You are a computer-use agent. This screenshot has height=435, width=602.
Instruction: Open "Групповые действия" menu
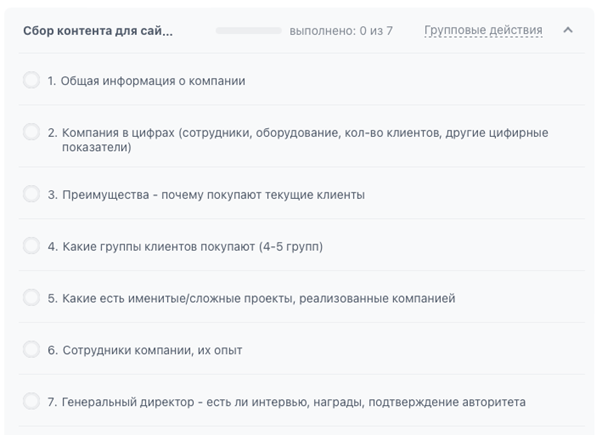coord(483,31)
